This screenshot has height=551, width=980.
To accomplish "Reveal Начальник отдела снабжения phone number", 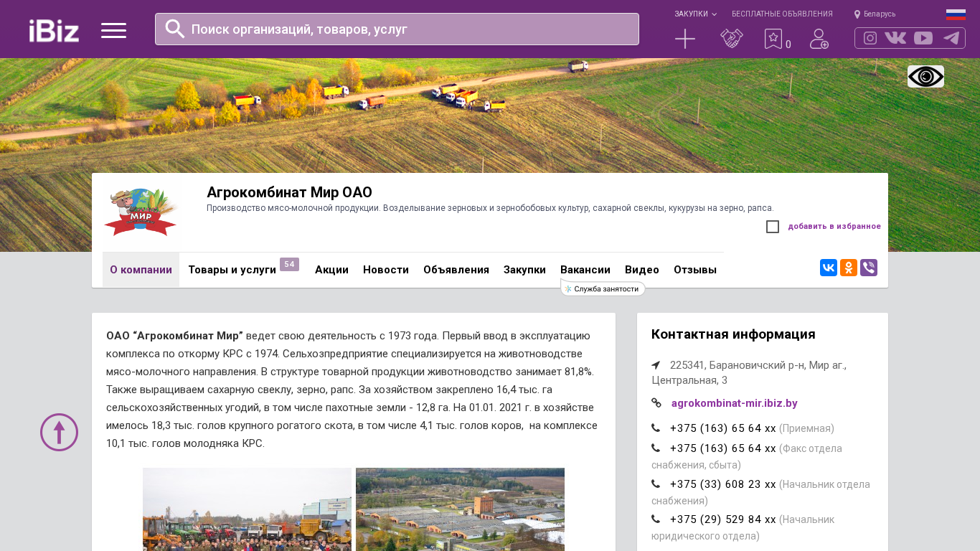I will point(723,484).
